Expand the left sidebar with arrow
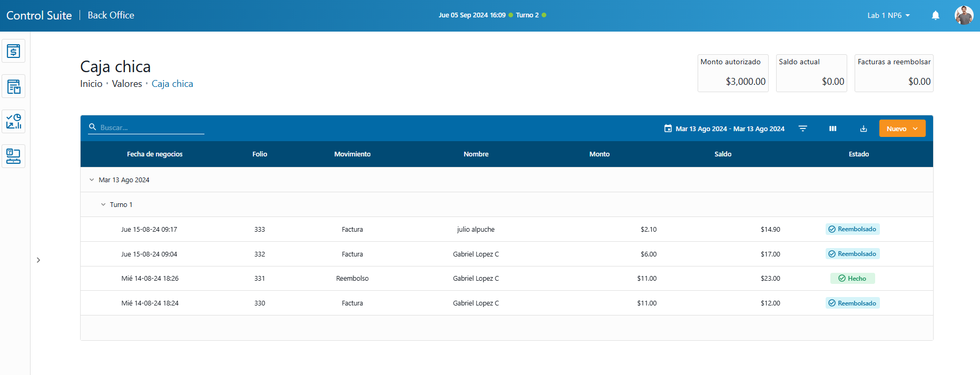The image size is (980, 375). pyautogui.click(x=38, y=260)
